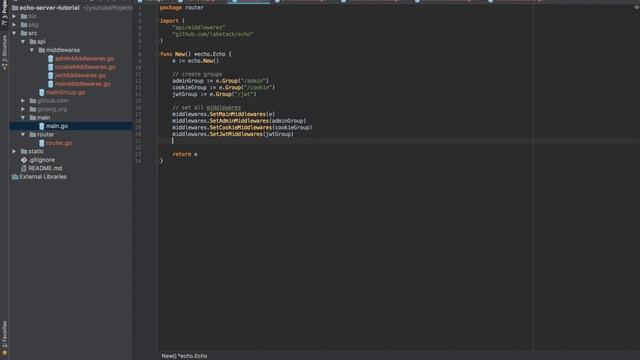Click the '// create groups' comment
The width and height of the screenshot is (640, 360).
(197, 74)
